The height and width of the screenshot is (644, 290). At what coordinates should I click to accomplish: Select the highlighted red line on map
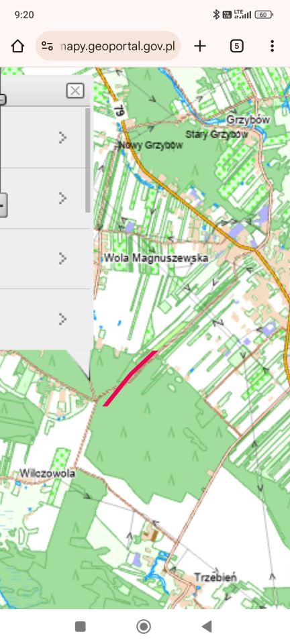[x=130, y=378]
